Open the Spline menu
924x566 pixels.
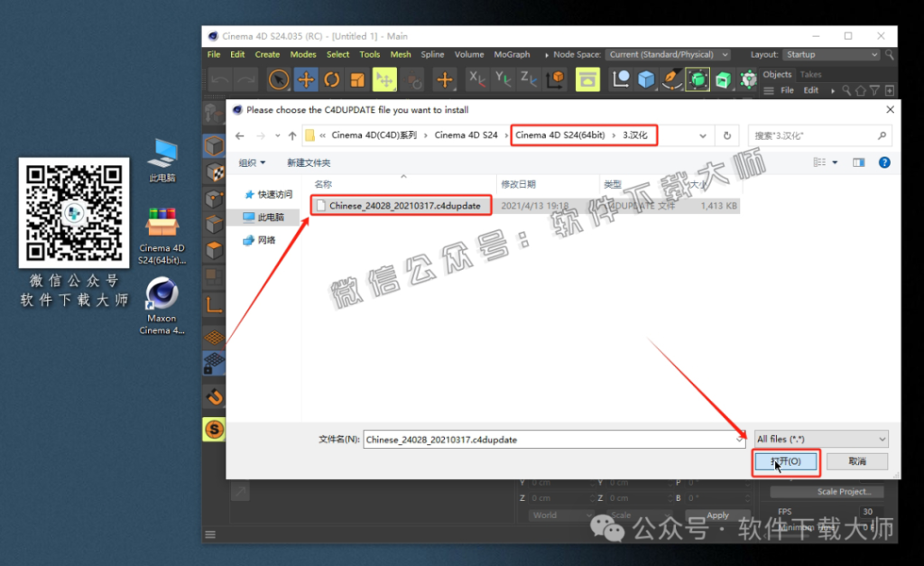coord(432,54)
